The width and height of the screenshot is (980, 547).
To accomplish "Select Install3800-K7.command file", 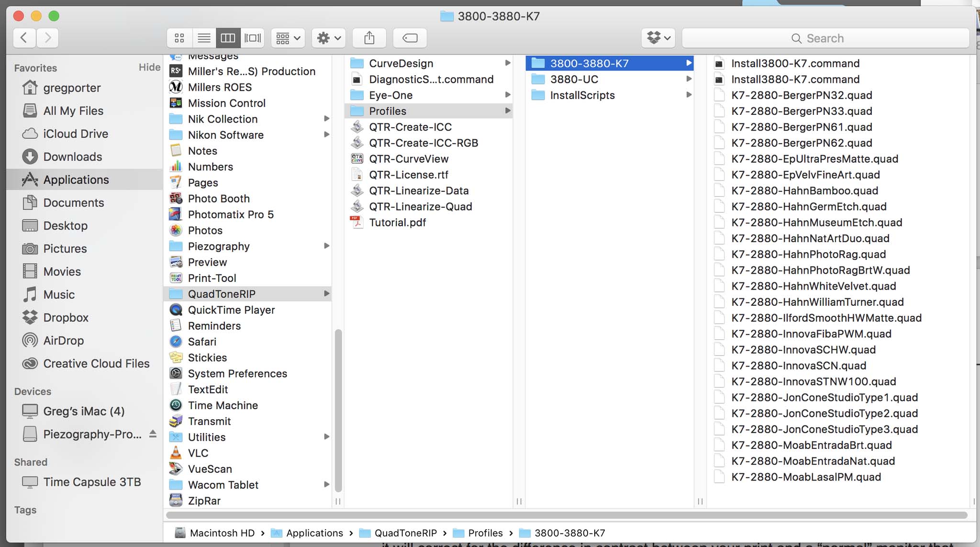I will 795,63.
